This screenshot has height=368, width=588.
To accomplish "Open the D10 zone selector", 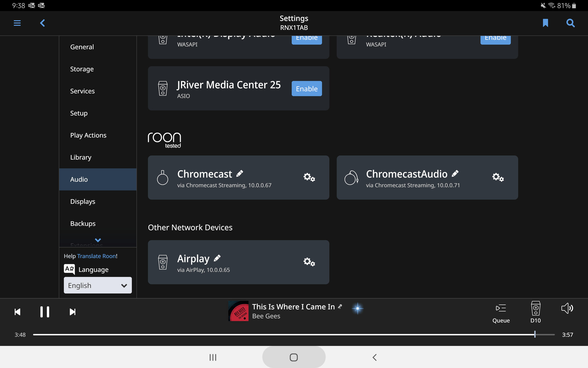I will pyautogui.click(x=536, y=312).
